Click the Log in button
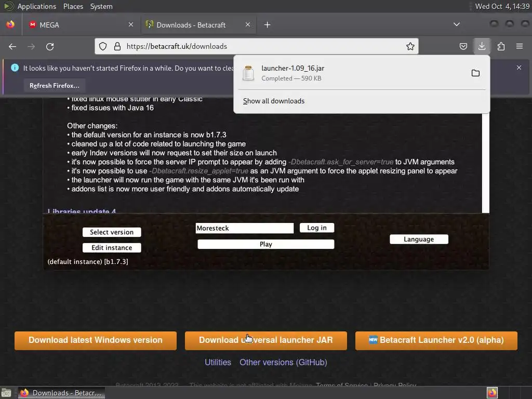 point(317,228)
